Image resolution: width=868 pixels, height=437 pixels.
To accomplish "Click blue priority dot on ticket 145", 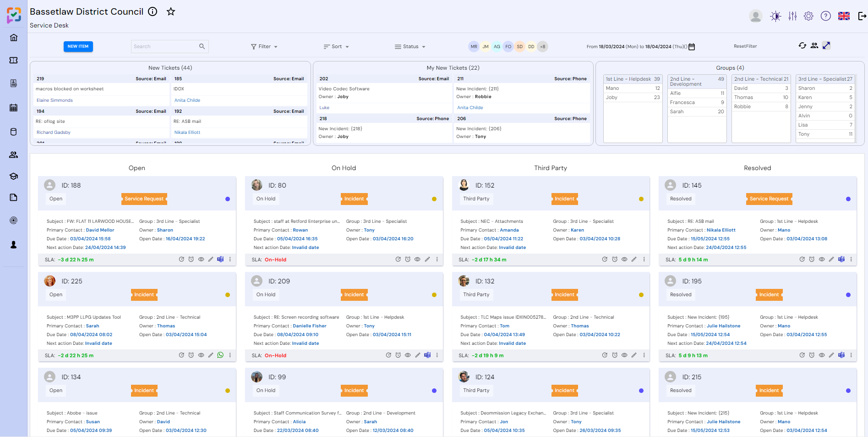I will tap(848, 199).
